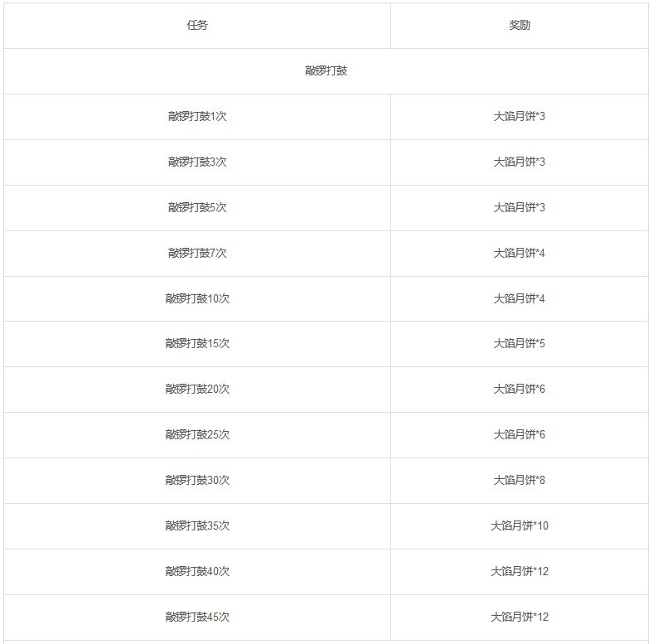Click the 任务 column header
The width and height of the screenshot is (653, 644).
coord(197,26)
